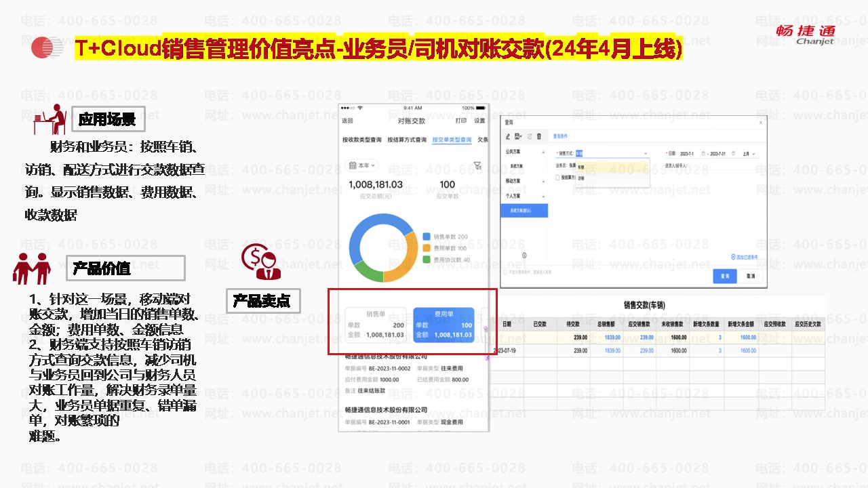Tap 返回 to go back
This screenshot has width=868, height=488.
(347, 121)
